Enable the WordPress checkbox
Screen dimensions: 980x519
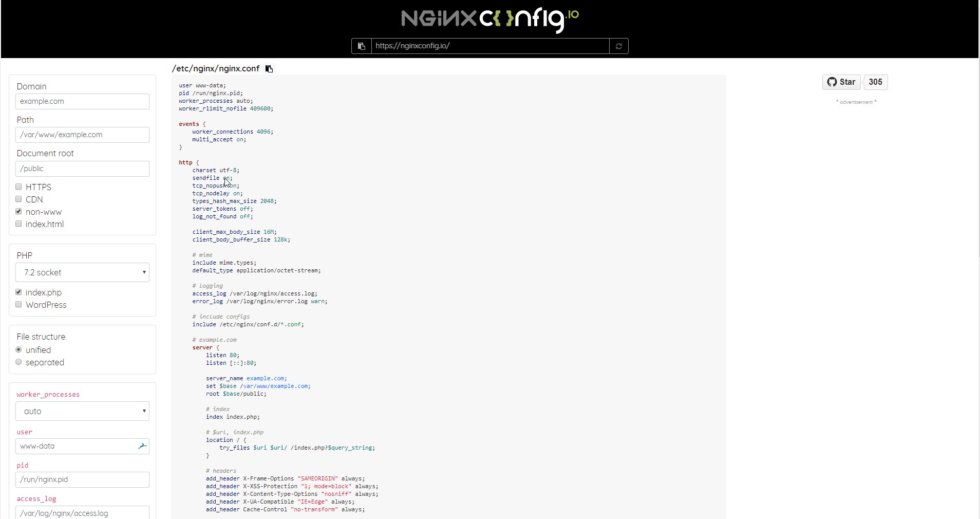coord(18,304)
